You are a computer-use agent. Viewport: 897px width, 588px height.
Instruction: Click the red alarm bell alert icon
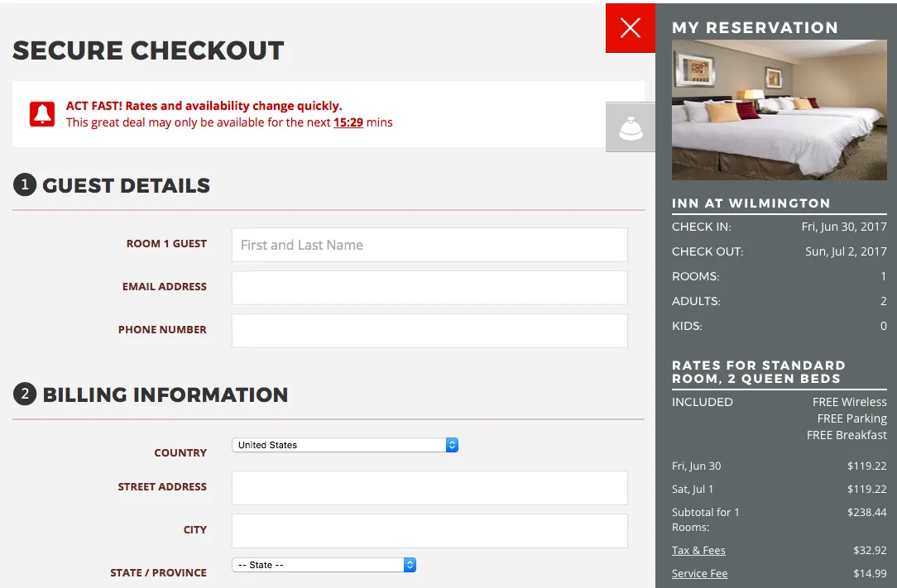(x=42, y=114)
